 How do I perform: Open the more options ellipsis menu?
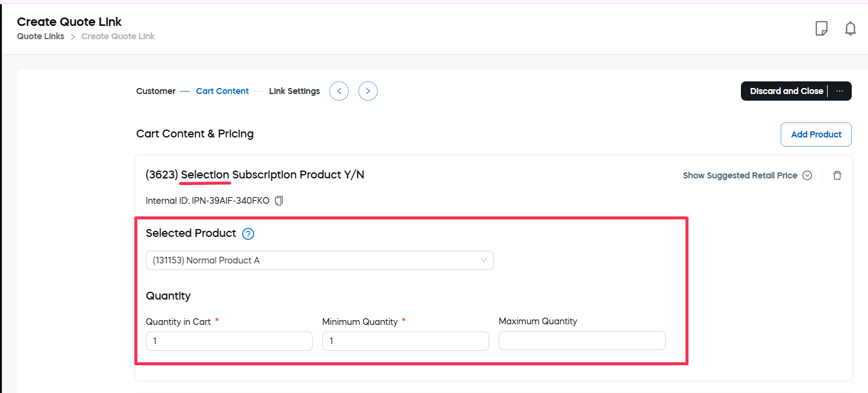tap(840, 91)
